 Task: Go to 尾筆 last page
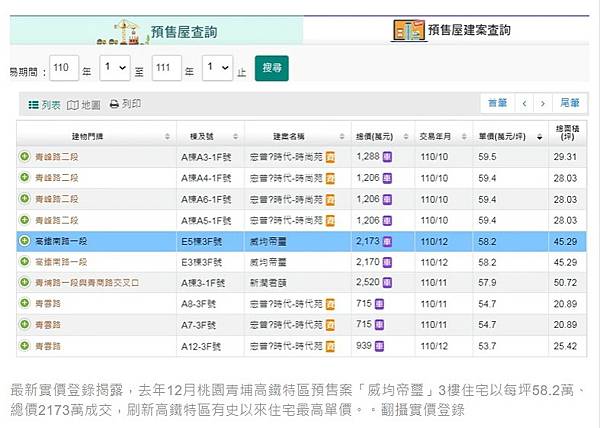pyautogui.click(x=569, y=103)
